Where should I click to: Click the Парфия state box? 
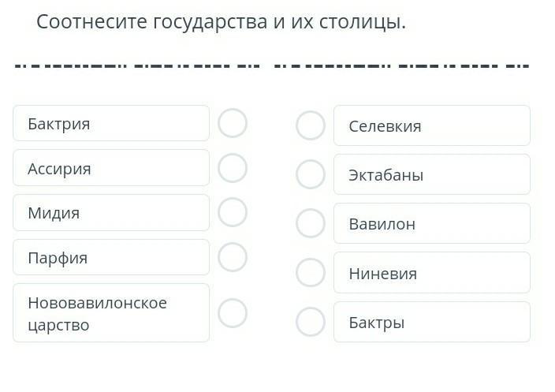(x=111, y=258)
